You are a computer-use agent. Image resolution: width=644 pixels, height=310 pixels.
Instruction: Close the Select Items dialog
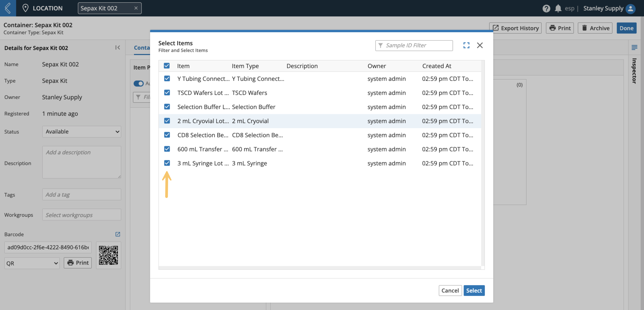479,45
